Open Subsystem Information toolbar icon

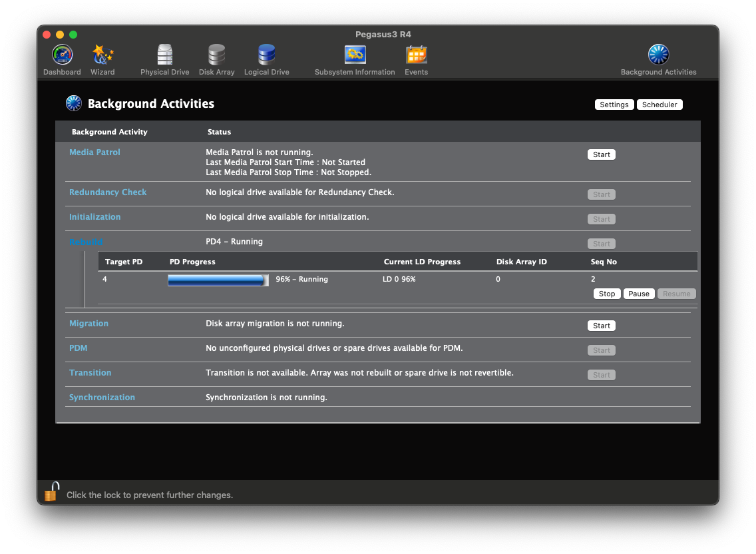[x=355, y=55]
